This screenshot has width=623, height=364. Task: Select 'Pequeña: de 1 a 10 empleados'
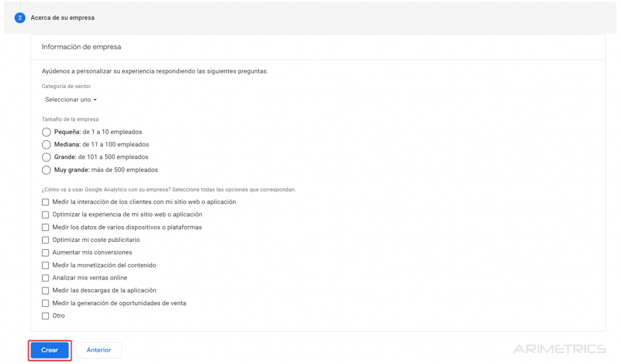point(46,132)
